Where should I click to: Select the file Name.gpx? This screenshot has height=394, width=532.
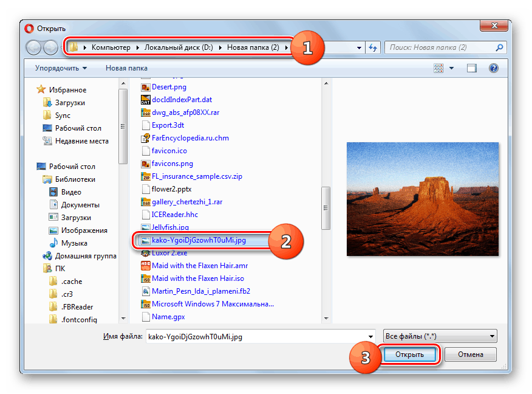point(168,317)
